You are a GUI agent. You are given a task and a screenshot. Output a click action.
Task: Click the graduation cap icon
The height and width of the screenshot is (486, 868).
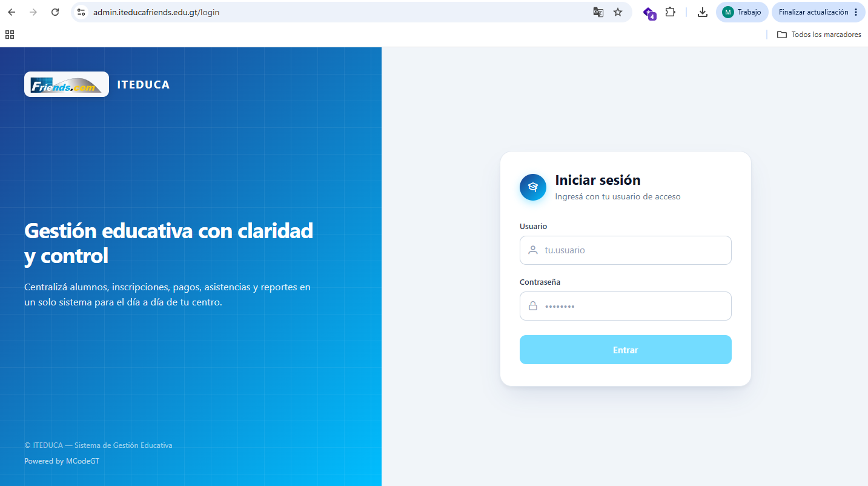tap(533, 187)
